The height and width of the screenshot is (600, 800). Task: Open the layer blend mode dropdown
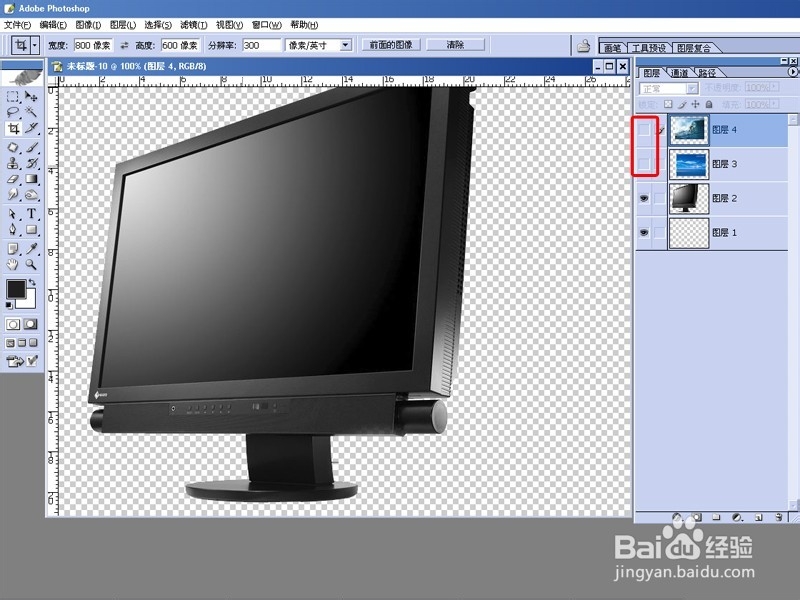[x=667, y=89]
